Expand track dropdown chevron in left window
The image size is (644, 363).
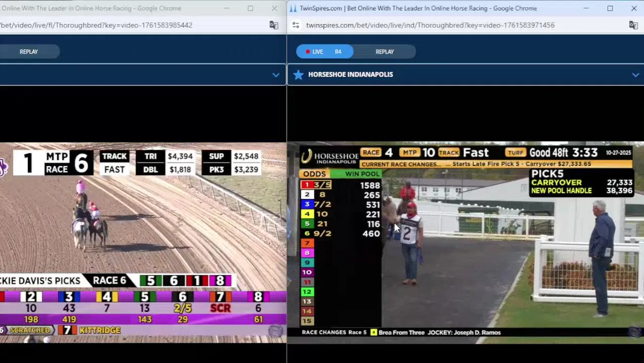tap(276, 75)
